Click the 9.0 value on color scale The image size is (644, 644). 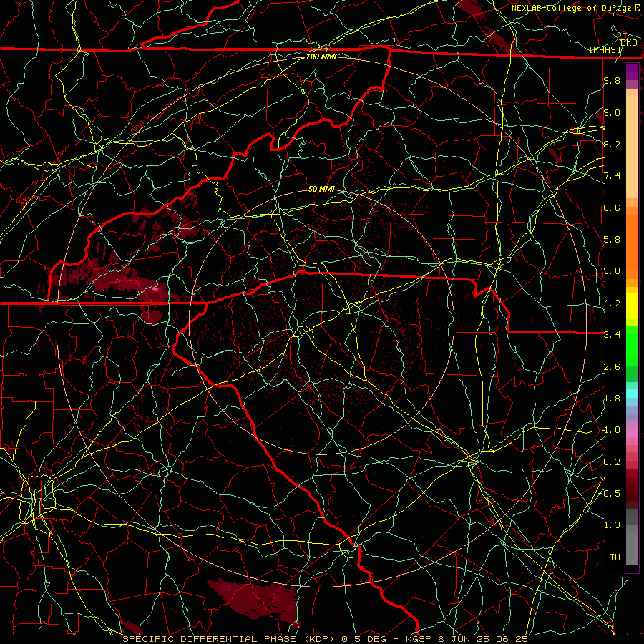pyautogui.click(x=612, y=112)
